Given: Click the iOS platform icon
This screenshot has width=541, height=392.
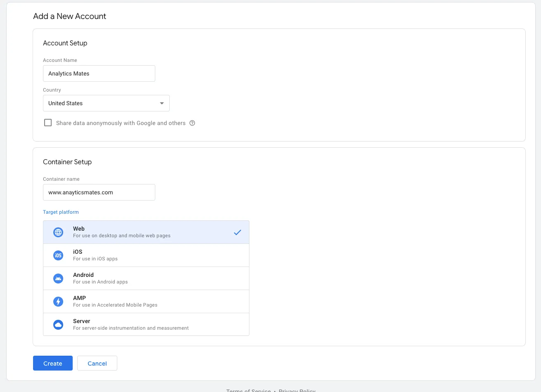Looking at the screenshot, I should point(58,255).
